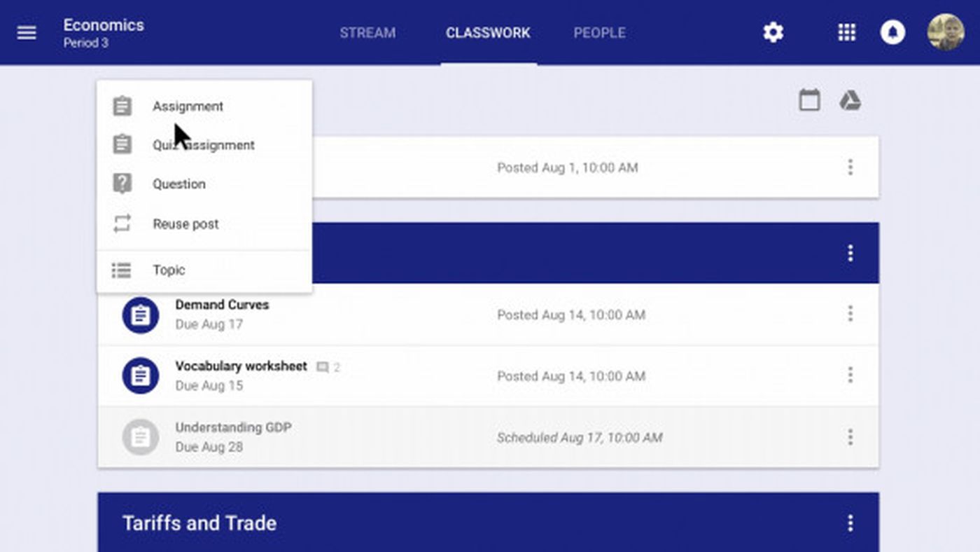Open the hamburger navigation menu
Image resolution: width=980 pixels, height=552 pixels.
[27, 32]
